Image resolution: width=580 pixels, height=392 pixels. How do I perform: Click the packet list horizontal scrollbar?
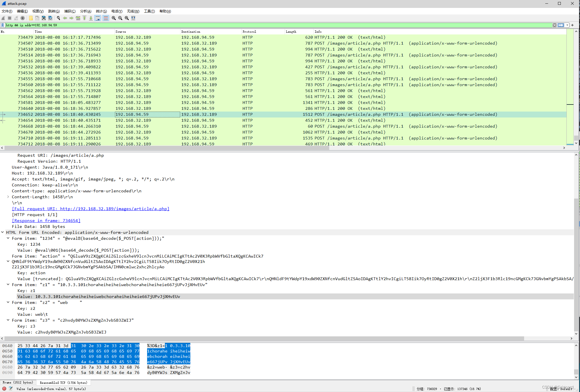[167, 148]
